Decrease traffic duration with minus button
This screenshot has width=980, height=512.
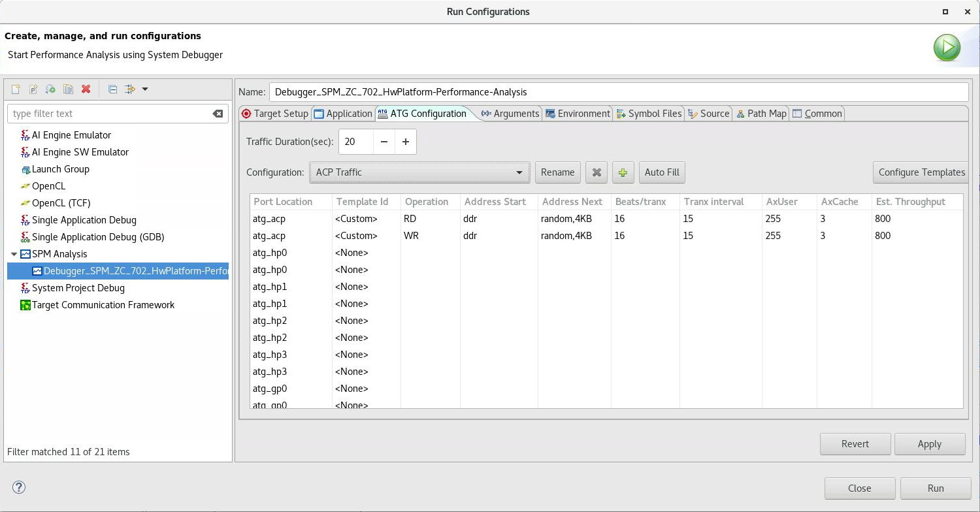click(384, 142)
